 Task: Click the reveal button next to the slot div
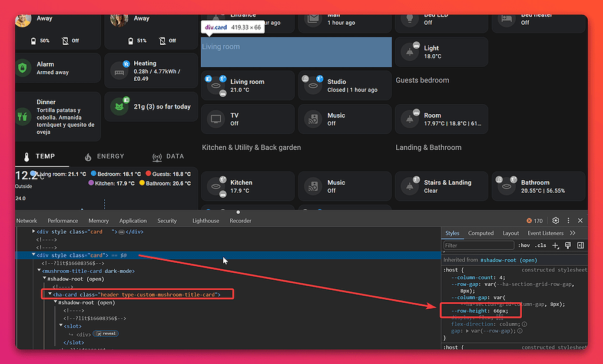(x=105, y=333)
